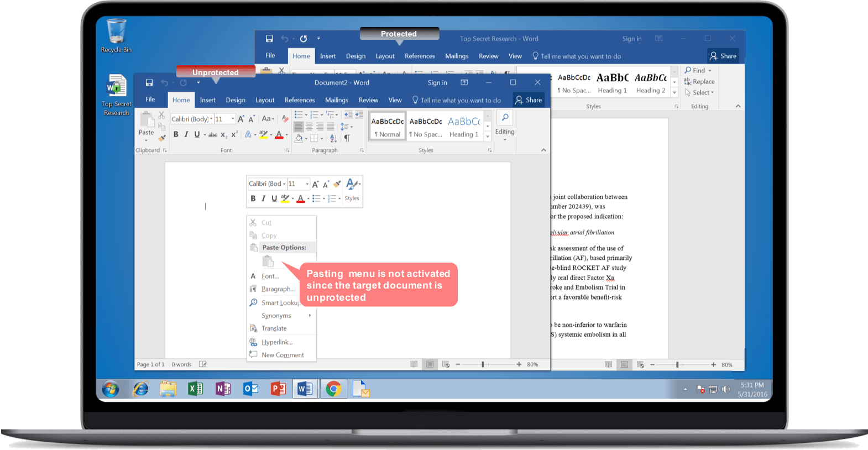The width and height of the screenshot is (868, 450).
Task: Click Format Painter brush in Clipboard group
Action: pos(161,138)
